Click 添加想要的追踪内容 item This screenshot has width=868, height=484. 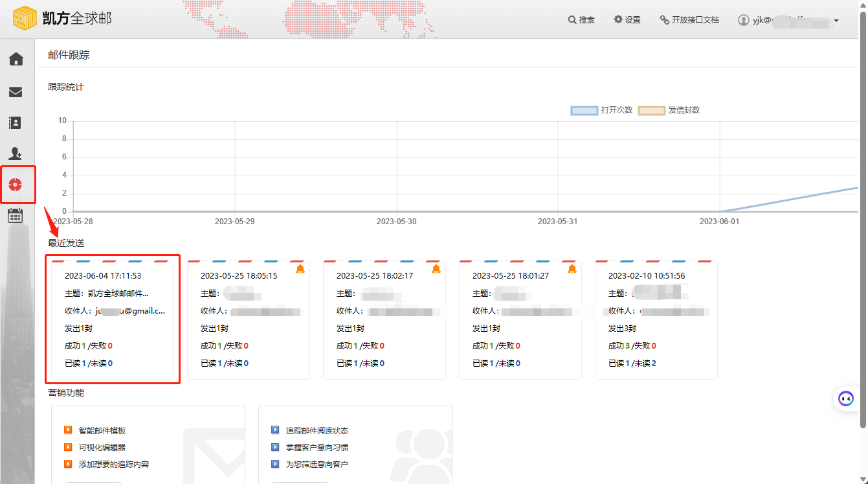[x=114, y=465]
